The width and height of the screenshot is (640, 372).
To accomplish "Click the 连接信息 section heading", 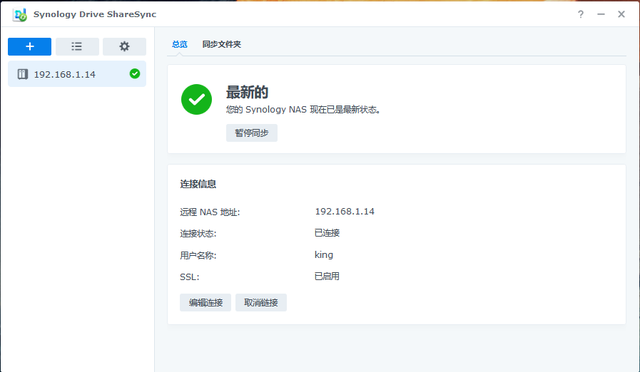I will pyautogui.click(x=198, y=184).
